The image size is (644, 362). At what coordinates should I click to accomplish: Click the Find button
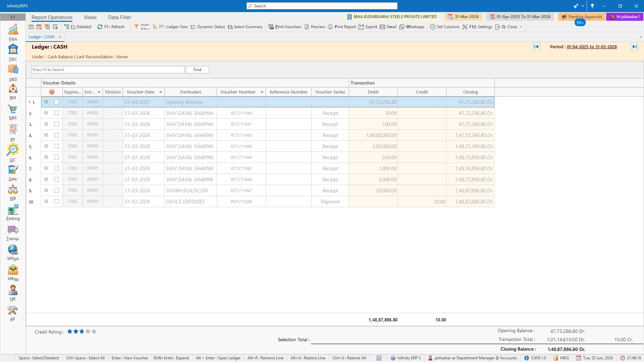pos(198,70)
